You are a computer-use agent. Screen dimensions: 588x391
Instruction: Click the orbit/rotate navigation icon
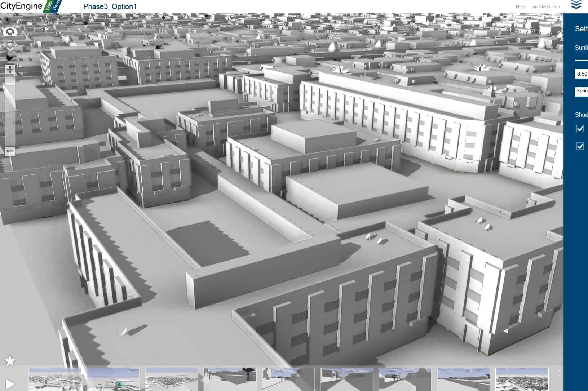pyautogui.click(x=10, y=32)
